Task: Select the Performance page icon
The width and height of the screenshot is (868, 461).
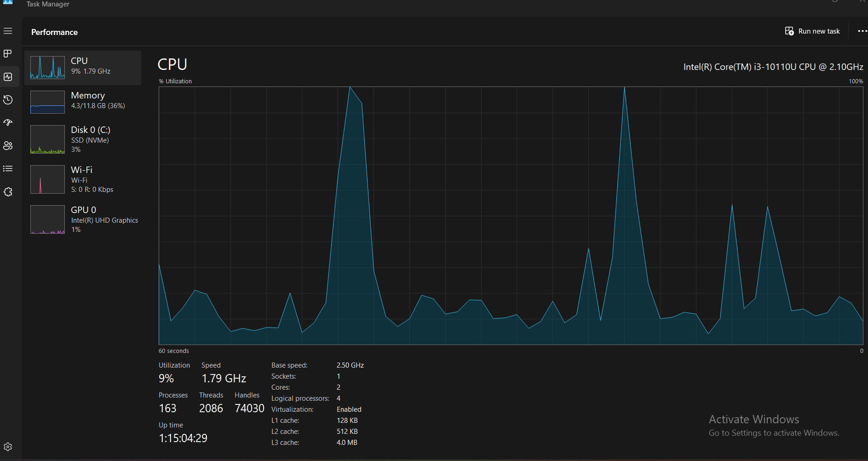Action: click(8, 77)
